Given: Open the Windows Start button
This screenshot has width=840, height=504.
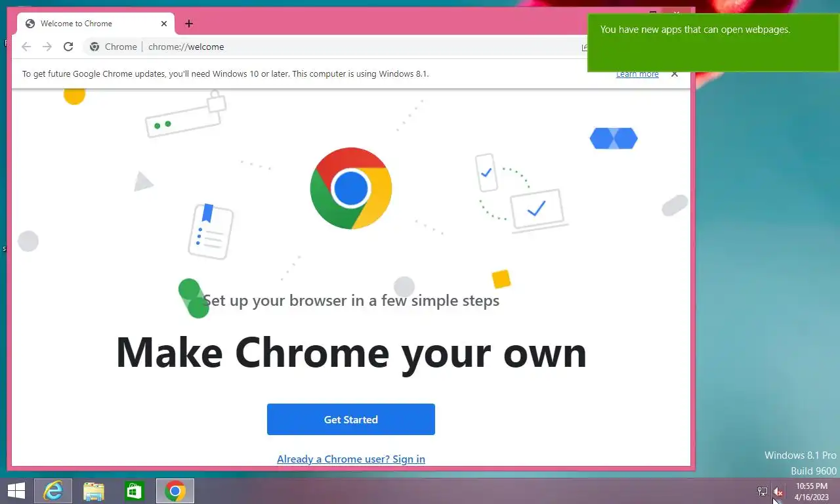Looking at the screenshot, I should (16, 491).
